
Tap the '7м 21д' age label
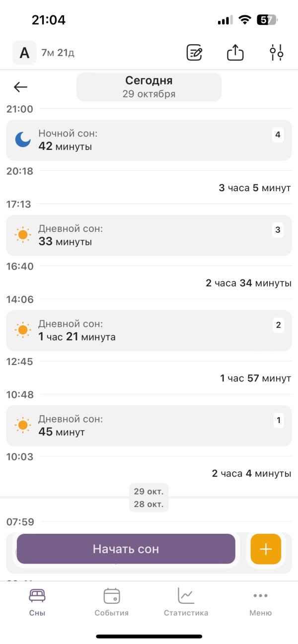(x=58, y=53)
